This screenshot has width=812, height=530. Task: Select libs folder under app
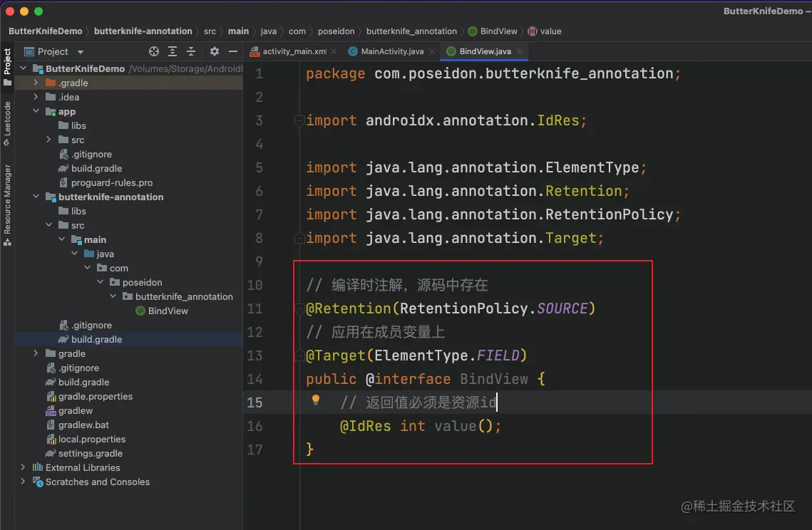click(x=72, y=125)
